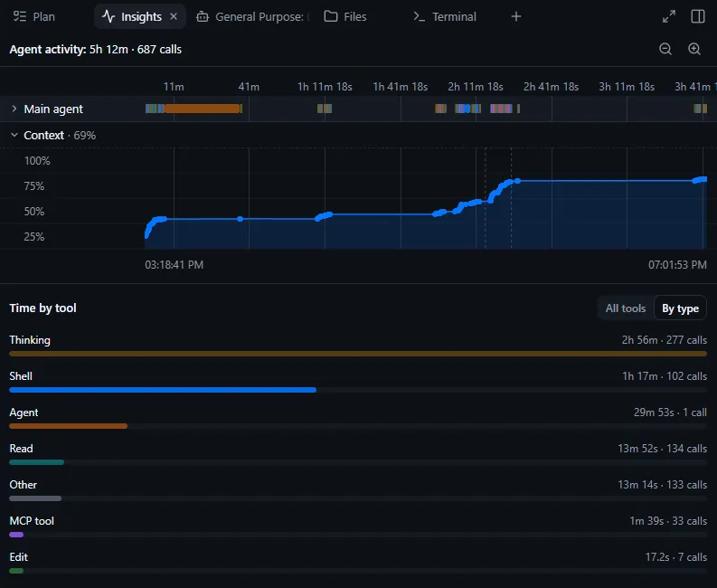
Task: Click the Other tool label
Action: [23, 485]
